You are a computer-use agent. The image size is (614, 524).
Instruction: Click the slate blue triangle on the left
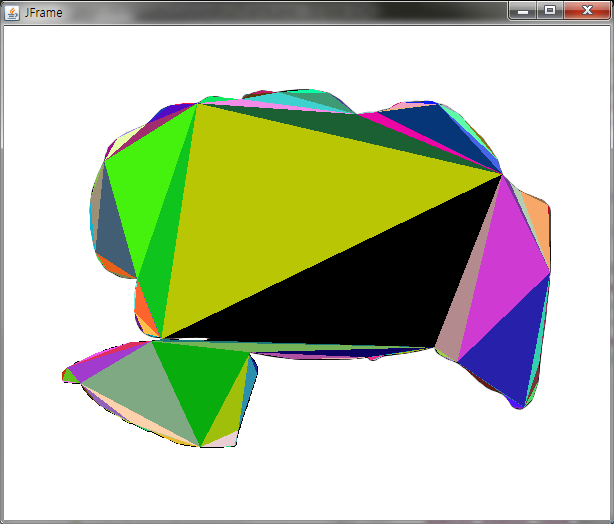(x=114, y=231)
